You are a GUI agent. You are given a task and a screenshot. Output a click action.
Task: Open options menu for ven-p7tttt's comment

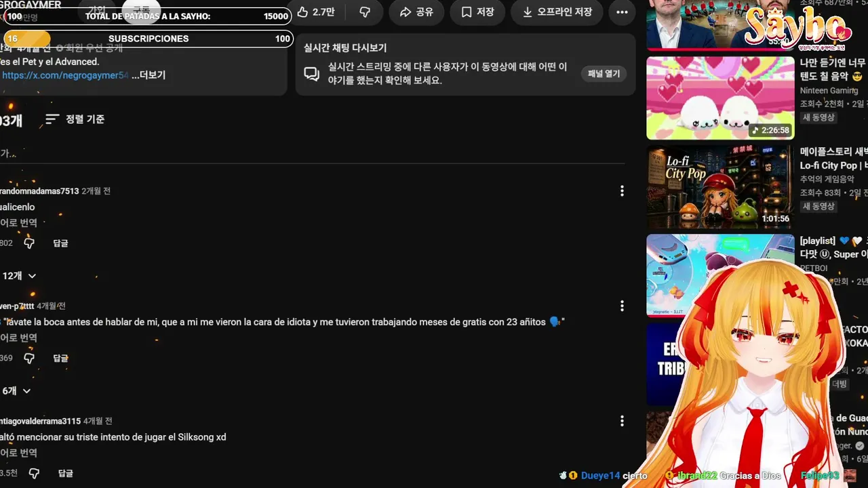(622, 306)
